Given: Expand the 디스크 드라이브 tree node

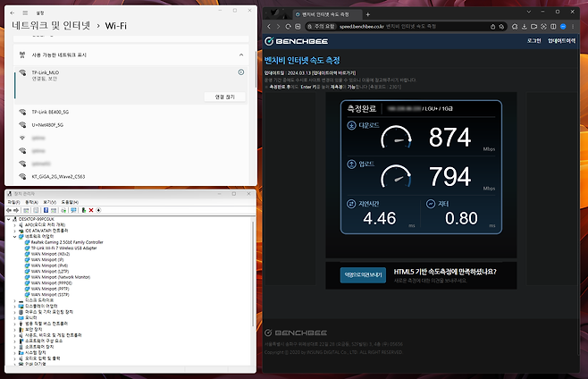Looking at the screenshot, I should click(x=15, y=300).
